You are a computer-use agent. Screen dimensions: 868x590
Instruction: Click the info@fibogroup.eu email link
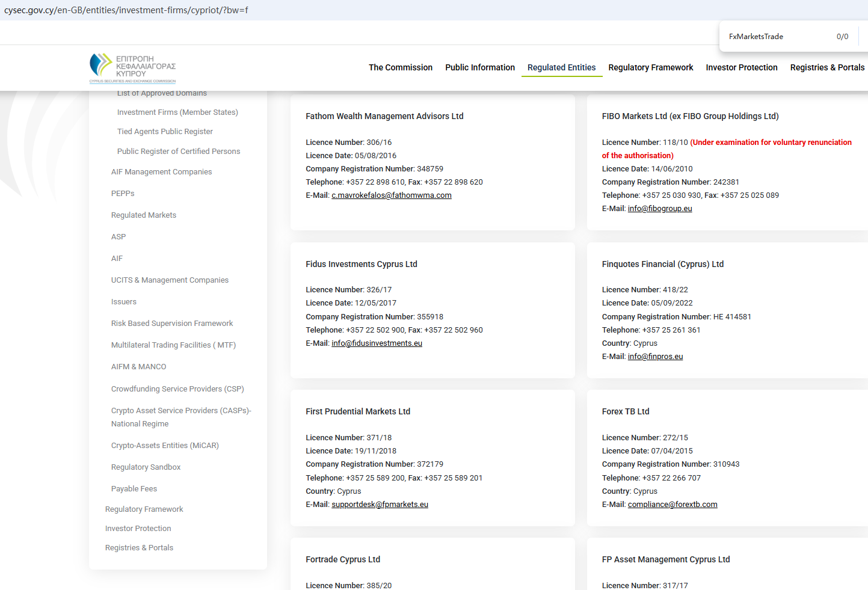(x=659, y=209)
